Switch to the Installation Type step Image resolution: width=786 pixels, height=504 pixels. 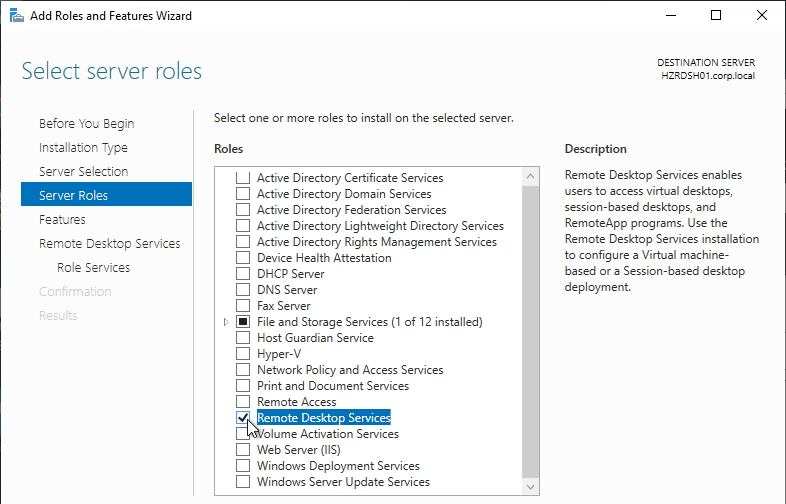(x=83, y=147)
